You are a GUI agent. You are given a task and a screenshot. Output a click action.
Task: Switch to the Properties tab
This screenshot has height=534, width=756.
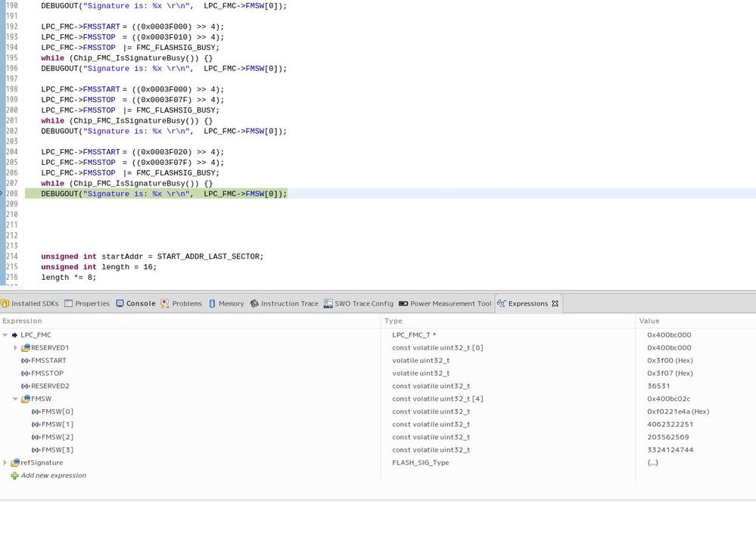87,303
